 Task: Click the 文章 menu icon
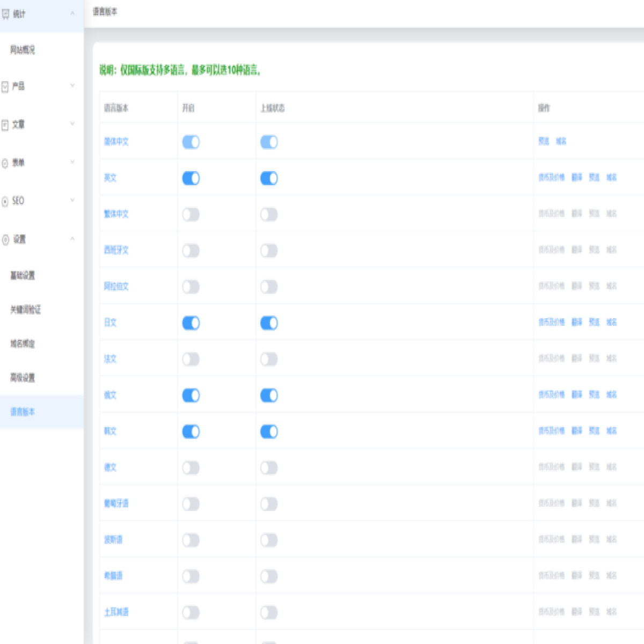pos(5,125)
